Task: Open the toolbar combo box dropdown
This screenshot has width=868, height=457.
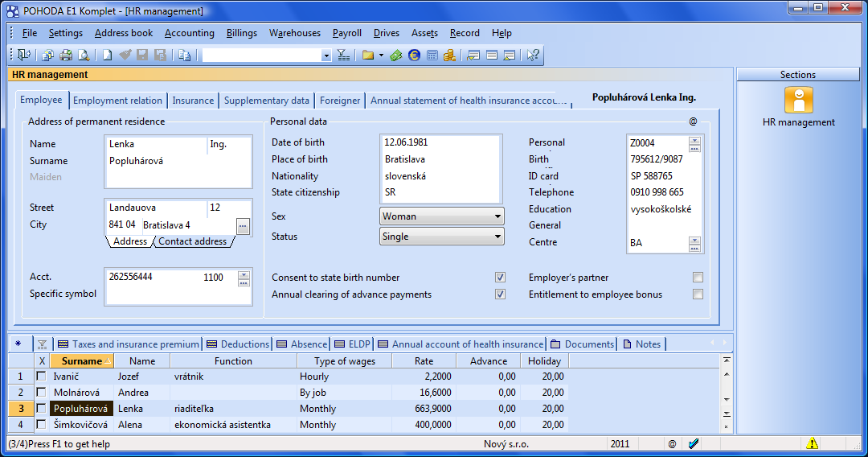Action: [x=326, y=56]
